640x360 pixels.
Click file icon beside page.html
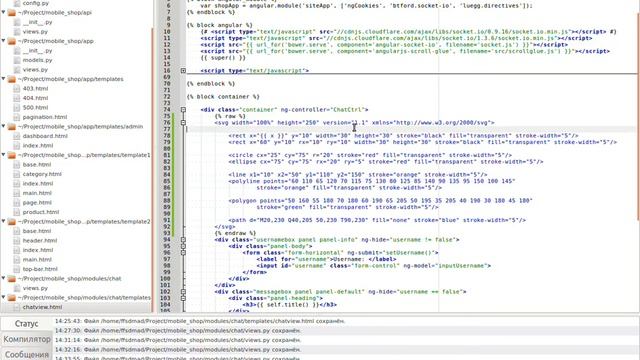[17, 202]
